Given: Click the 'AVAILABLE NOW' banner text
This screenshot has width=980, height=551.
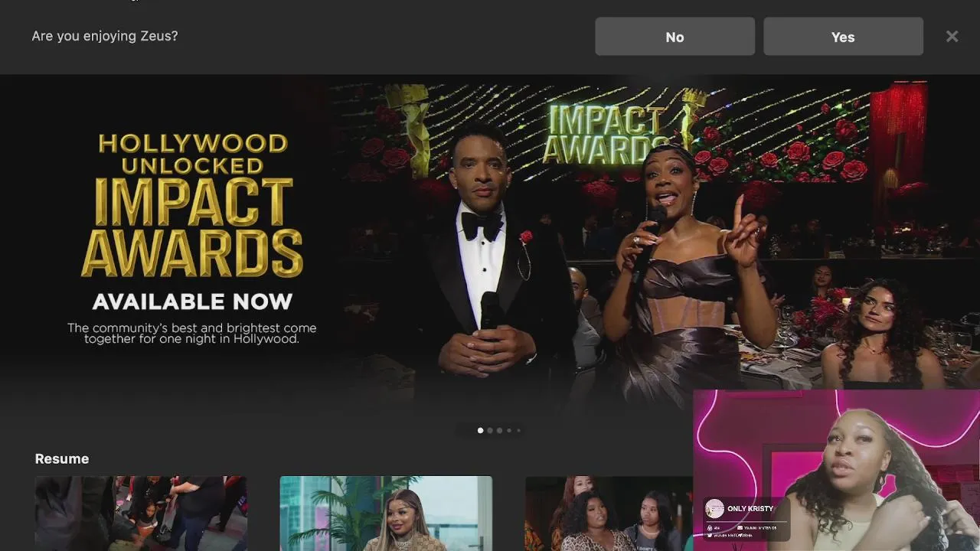Looking at the screenshot, I should click(192, 301).
